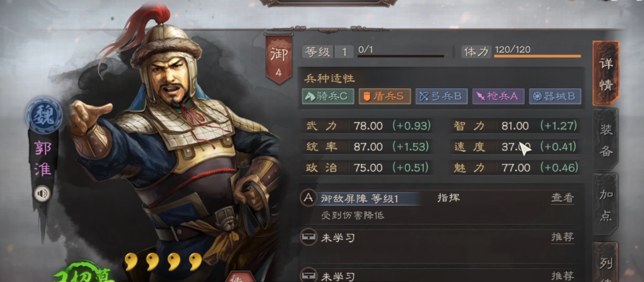Switch to the 详情 details tab
The height and width of the screenshot is (282, 644).
point(606,74)
